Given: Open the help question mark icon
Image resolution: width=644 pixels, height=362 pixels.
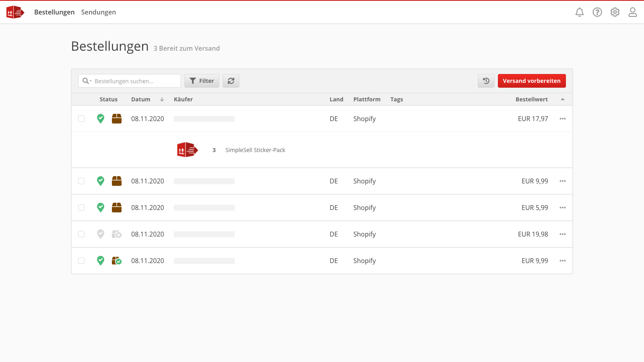Looking at the screenshot, I should pyautogui.click(x=597, y=12).
